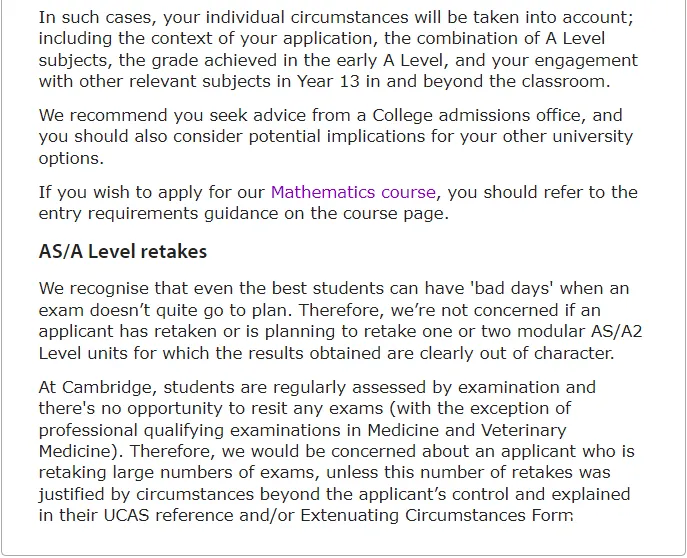Click the 'AS/A Level retakes' heading
Viewport: 687px width, 558px height.
pos(123,252)
